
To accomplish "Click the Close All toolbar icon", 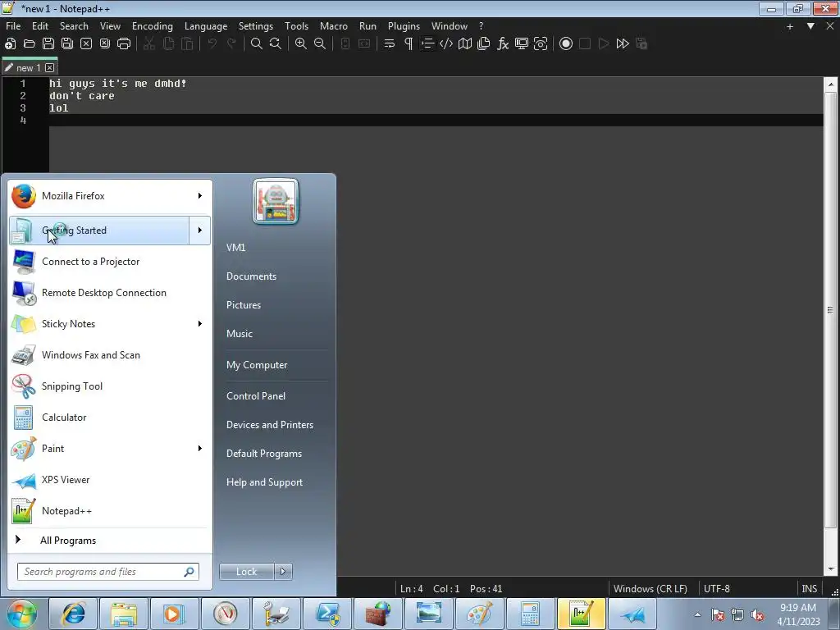I will 105,44.
